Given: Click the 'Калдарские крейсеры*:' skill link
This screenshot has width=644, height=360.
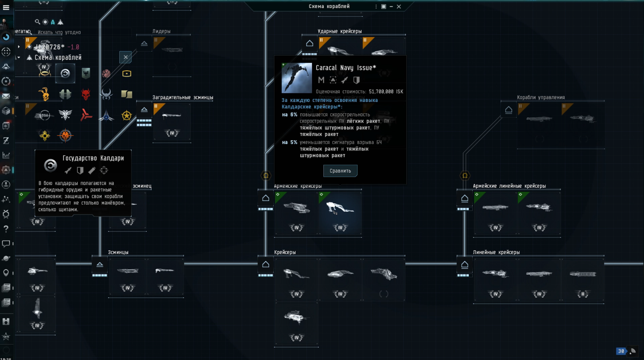Looking at the screenshot, I should [312, 107].
